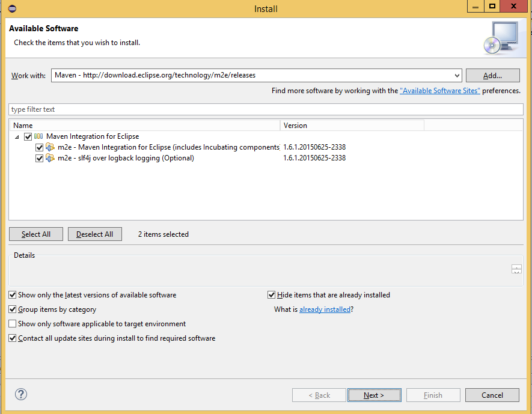The height and width of the screenshot is (414, 532).
Task: Open the Work with dropdown list
Action: [x=457, y=75]
